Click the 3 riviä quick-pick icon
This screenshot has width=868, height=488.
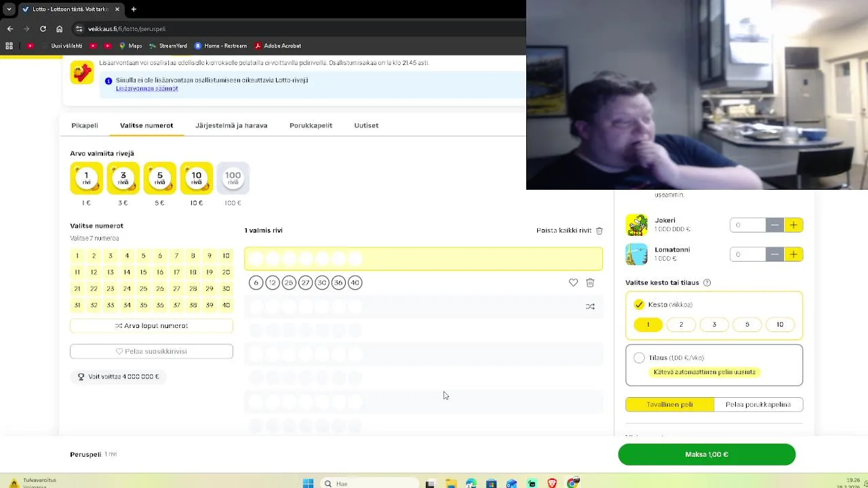point(123,178)
